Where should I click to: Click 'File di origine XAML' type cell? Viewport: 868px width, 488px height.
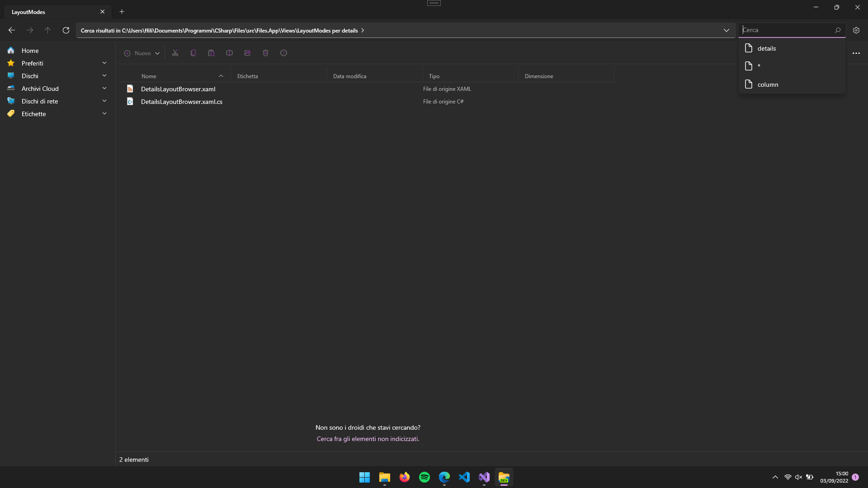[447, 89]
